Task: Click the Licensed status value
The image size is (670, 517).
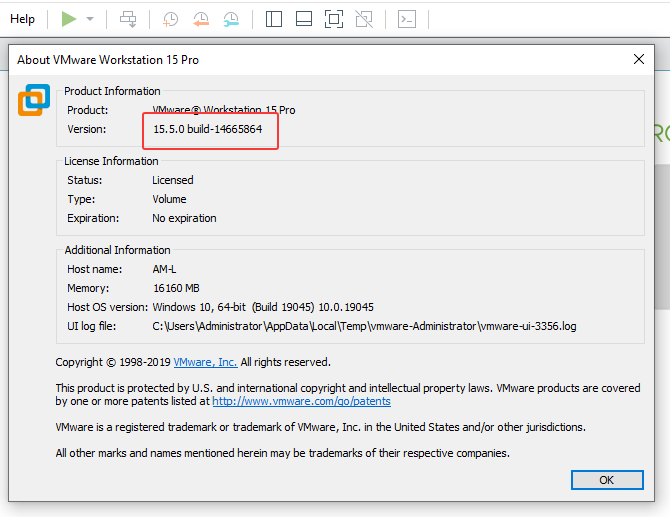Action: tap(173, 180)
